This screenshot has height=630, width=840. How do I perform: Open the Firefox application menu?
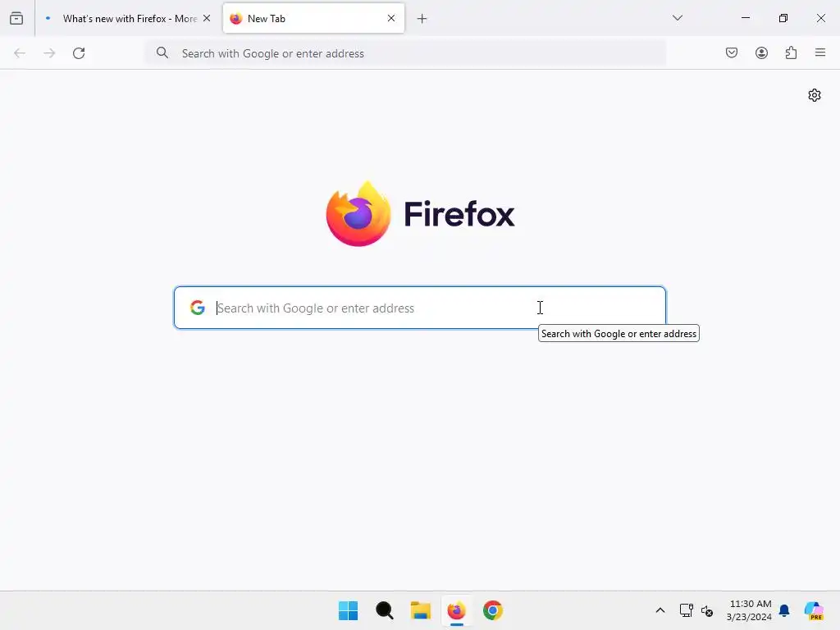click(x=820, y=52)
